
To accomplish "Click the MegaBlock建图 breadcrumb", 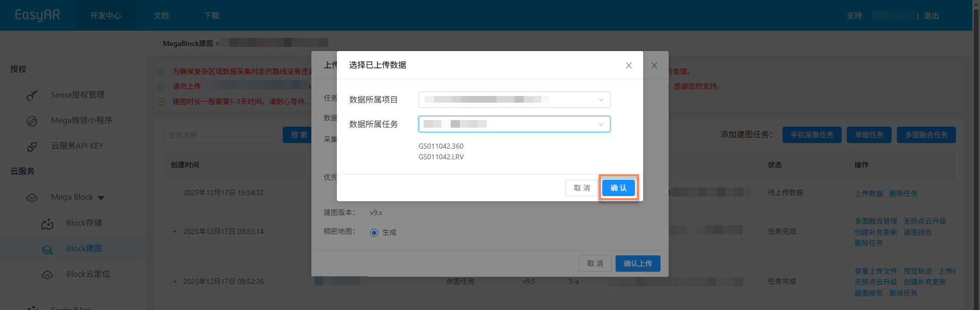I will (188, 43).
